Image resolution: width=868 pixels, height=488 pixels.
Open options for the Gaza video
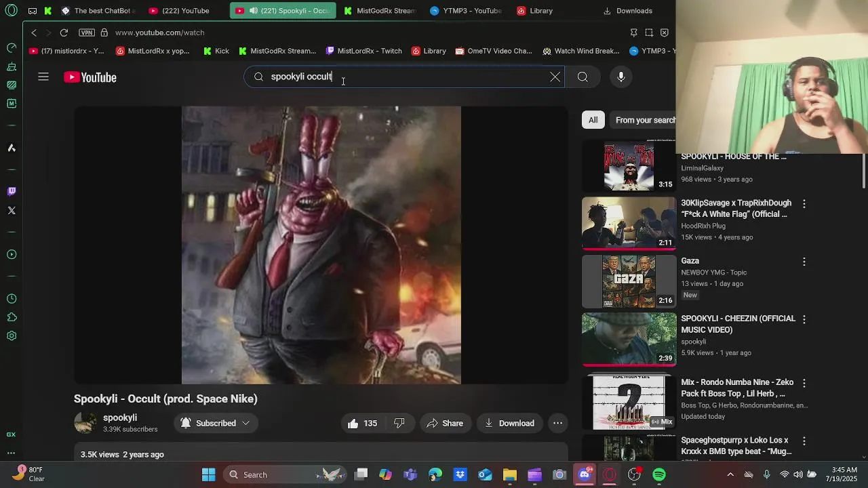(x=804, y=262)
